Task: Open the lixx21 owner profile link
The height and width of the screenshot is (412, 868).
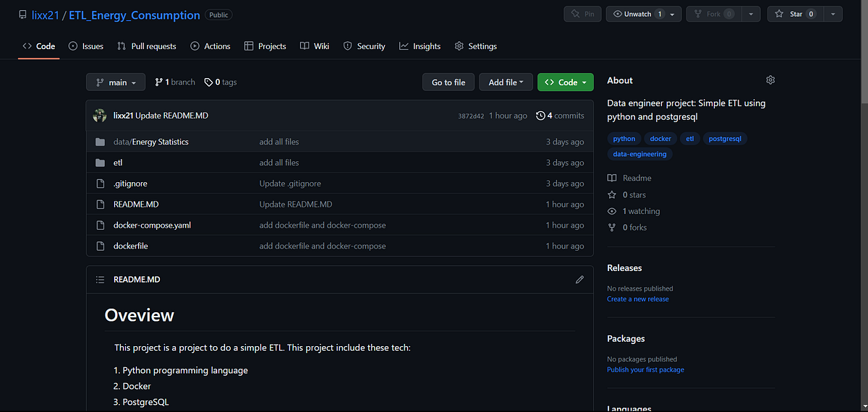Action: pos(45,14)
